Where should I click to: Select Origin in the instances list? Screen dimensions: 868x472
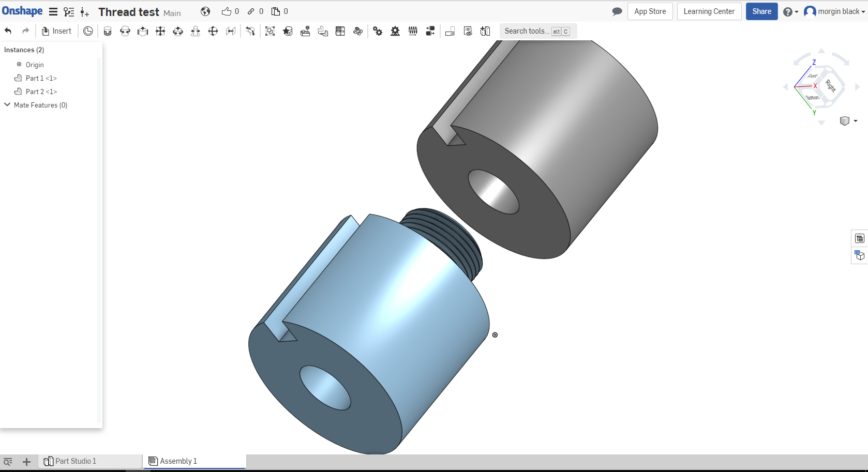[35, 65]
